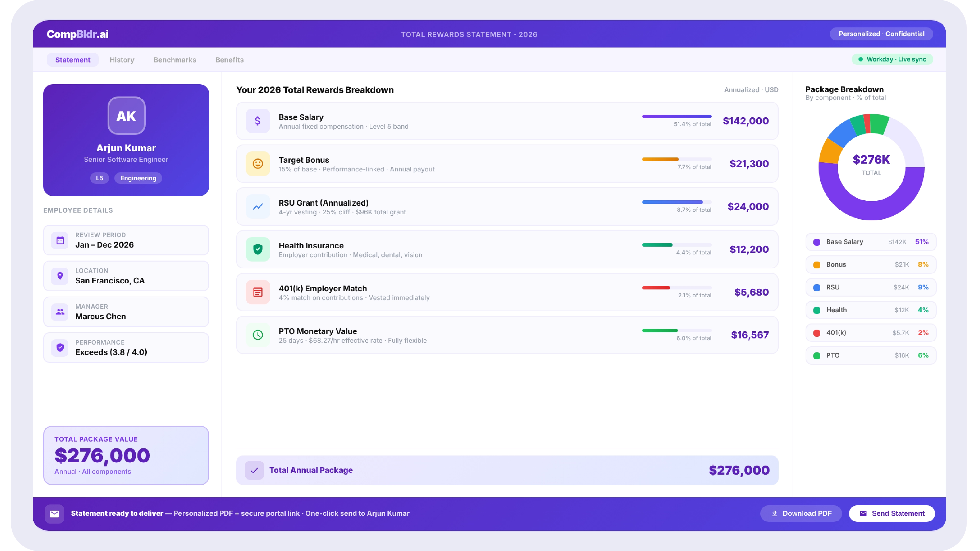Click the Package Breakdown heading
This screenshot has width=980, height=551.
[x=844, y=89]
